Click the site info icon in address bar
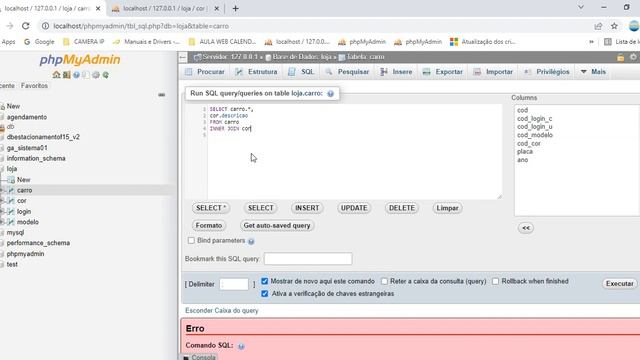The image size is (640, 360). click(45, 26)
